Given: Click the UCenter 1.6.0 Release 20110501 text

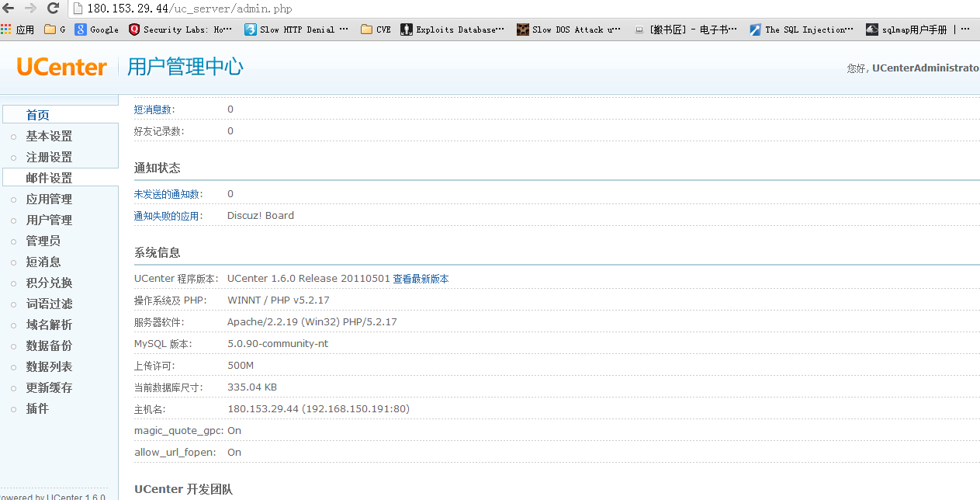Looking at the screenshot, I should pyautogui.click(x=309, y=279).
